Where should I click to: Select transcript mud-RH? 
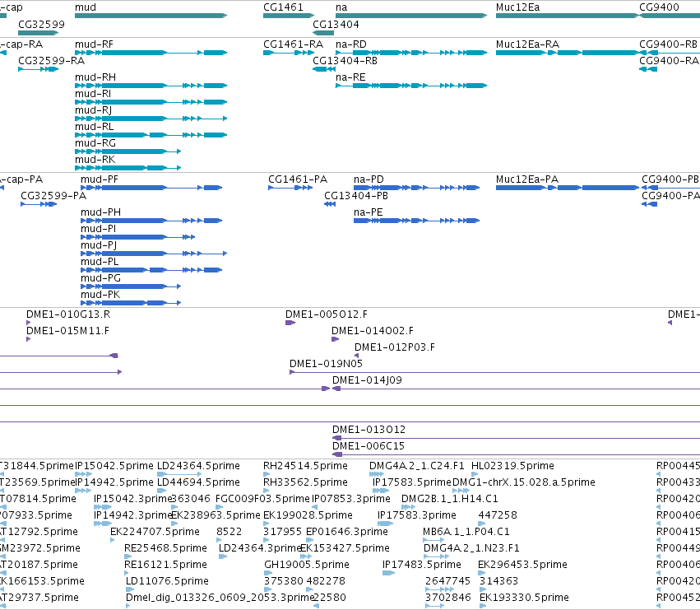(151, 86)
